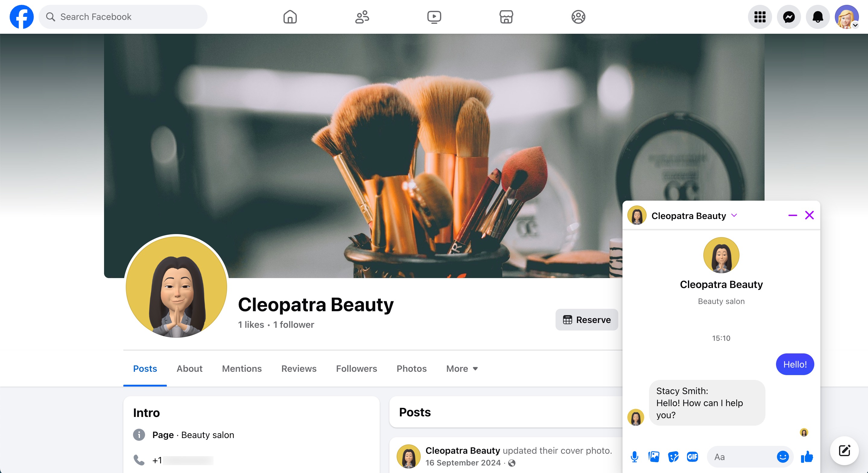This screenshot has width=868, height=473.
Task: Open the emoji picker in message box
Action: pos(782,457)
